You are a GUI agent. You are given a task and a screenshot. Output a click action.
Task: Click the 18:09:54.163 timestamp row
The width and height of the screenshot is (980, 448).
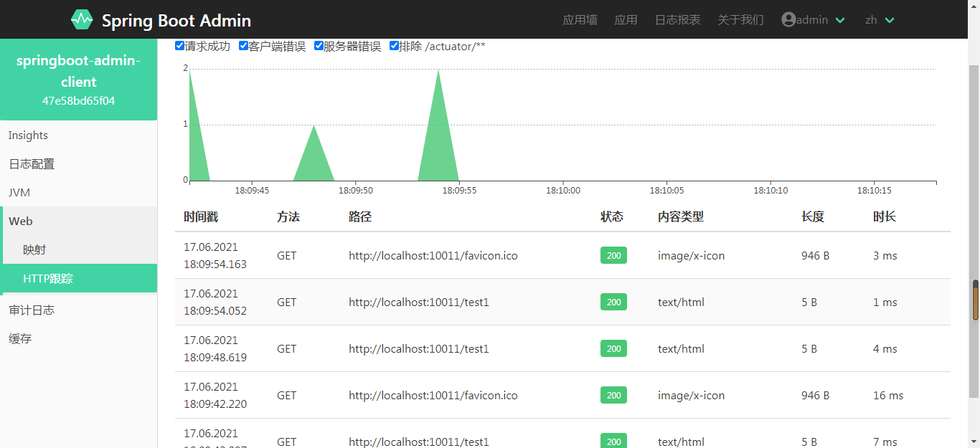[562, 255]
